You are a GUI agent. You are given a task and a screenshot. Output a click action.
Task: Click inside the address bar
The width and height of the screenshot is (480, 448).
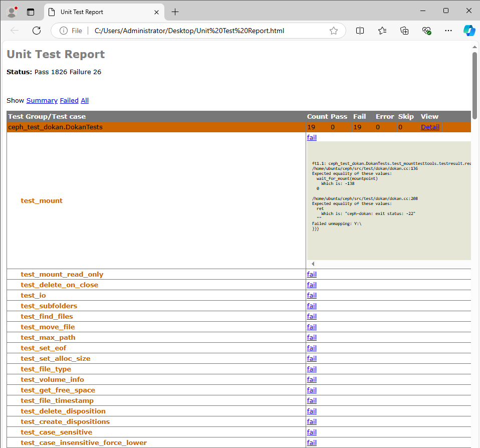(x=200, y=31)
